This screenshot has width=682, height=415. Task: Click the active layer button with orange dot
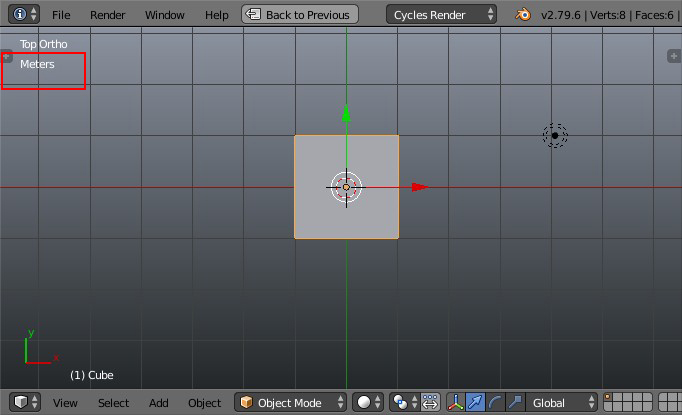[x=608, y=398]
